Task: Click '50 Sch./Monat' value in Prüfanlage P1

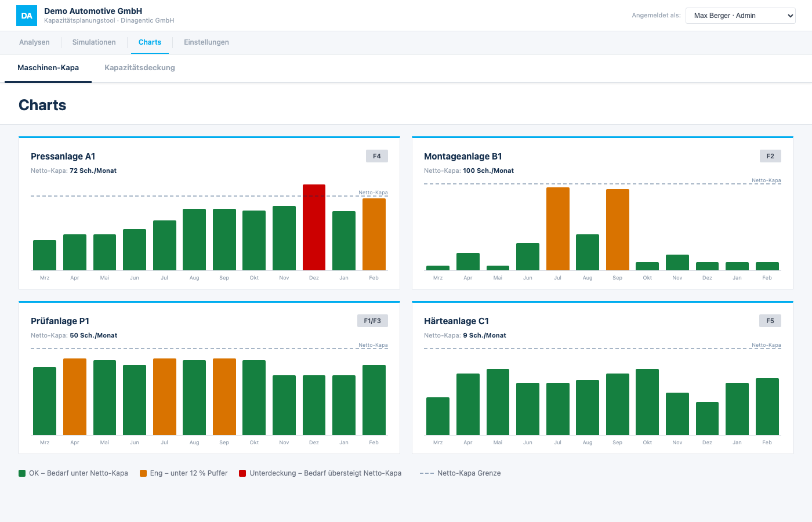Action: pos(93,335)
